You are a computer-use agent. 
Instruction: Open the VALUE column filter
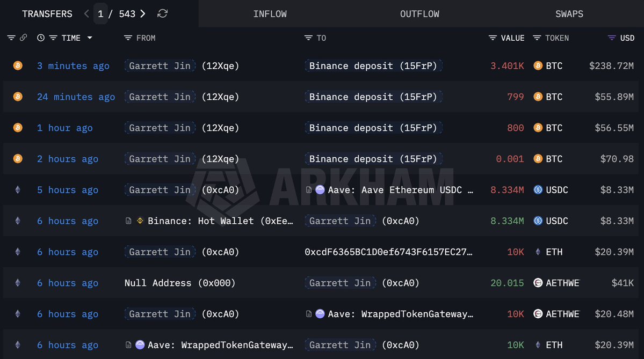pyautogui.click(x=493, y=38)
